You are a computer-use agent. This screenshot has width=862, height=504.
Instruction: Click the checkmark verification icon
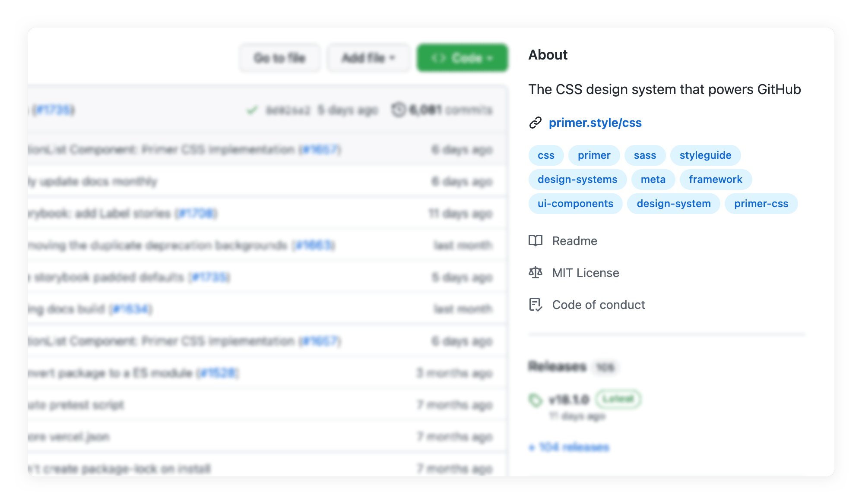[x=250, y=110]
